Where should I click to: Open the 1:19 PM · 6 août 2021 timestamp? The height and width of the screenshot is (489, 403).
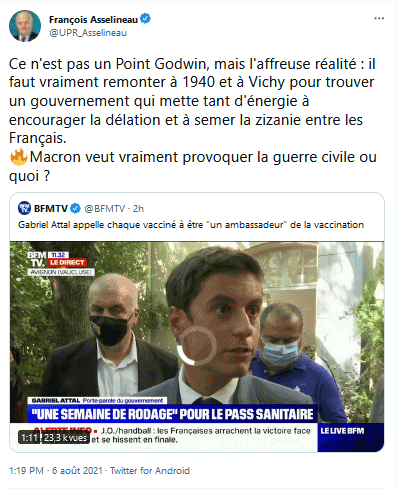tap(56, 470)
